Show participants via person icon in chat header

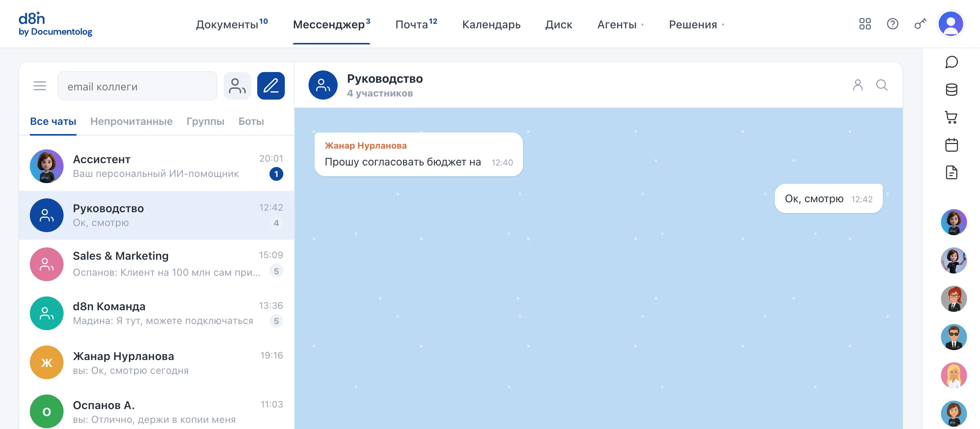pyautogui.click(x=858, y=85)
